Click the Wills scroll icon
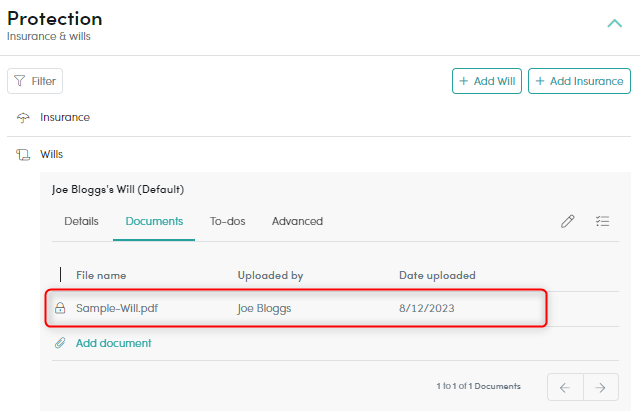The height and width of the screenshot is (415, 640). [23, 155]
